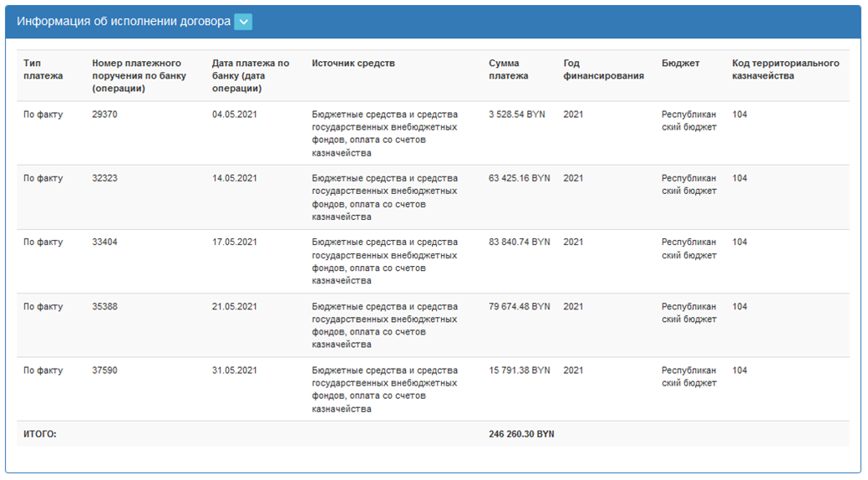Click the 'Год финансирования' column header
The image size is (868, 480).
click(603, 69)
